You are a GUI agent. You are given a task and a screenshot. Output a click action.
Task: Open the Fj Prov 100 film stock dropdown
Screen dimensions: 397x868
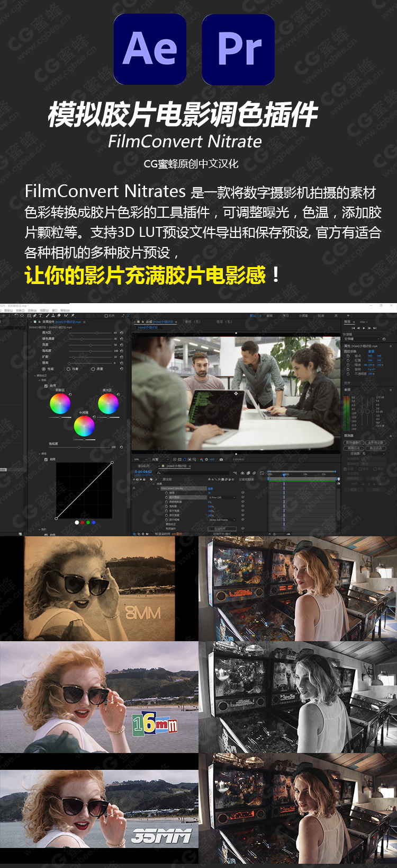(222, 498)
